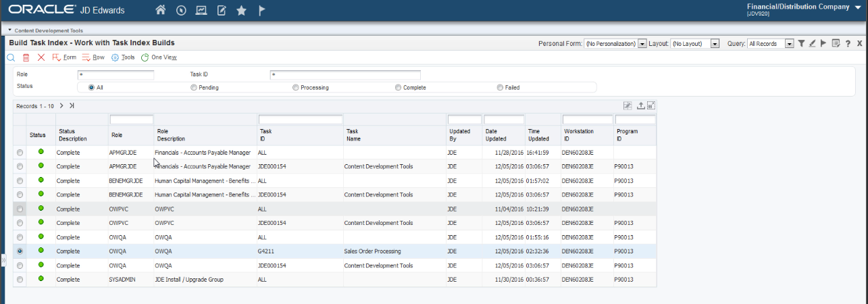
Task: Click the Program ID column QBE filter box
Action: (x=635, y=120)
